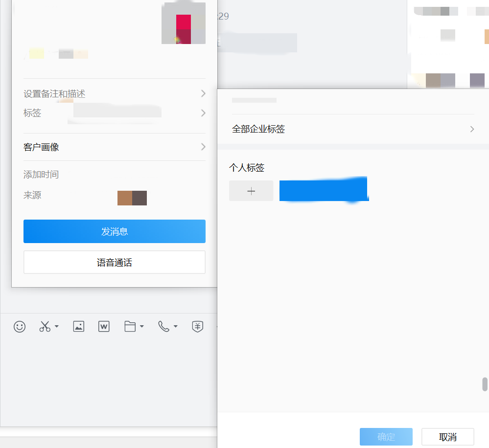Screen dimensions: 489x448
Task: Open the 客户画像 entry
Action: click(x=114, y=147)
